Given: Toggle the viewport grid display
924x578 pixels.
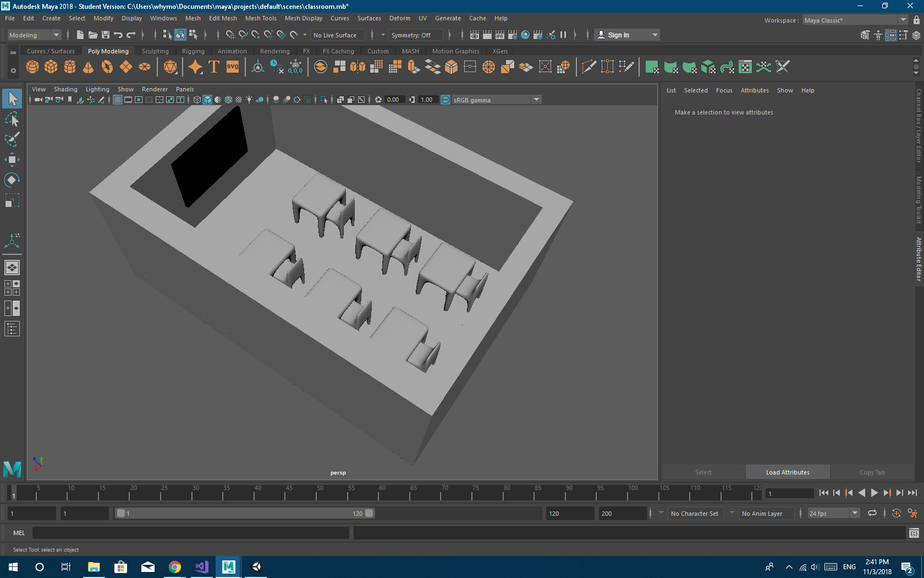Looking at the screenshot, I should tap(118, 100).
